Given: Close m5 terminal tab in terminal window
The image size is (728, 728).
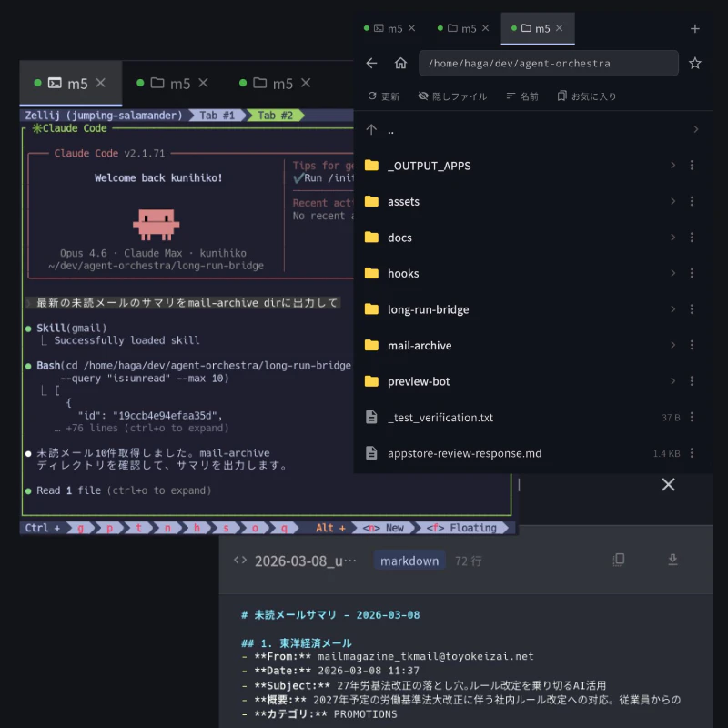Looking at the screenshot, I should [101, 83].
